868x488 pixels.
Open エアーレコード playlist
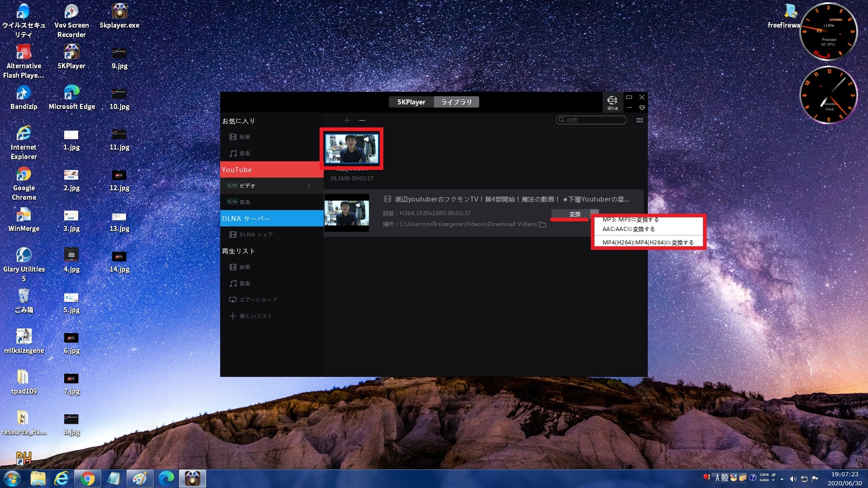pos(271,300)
